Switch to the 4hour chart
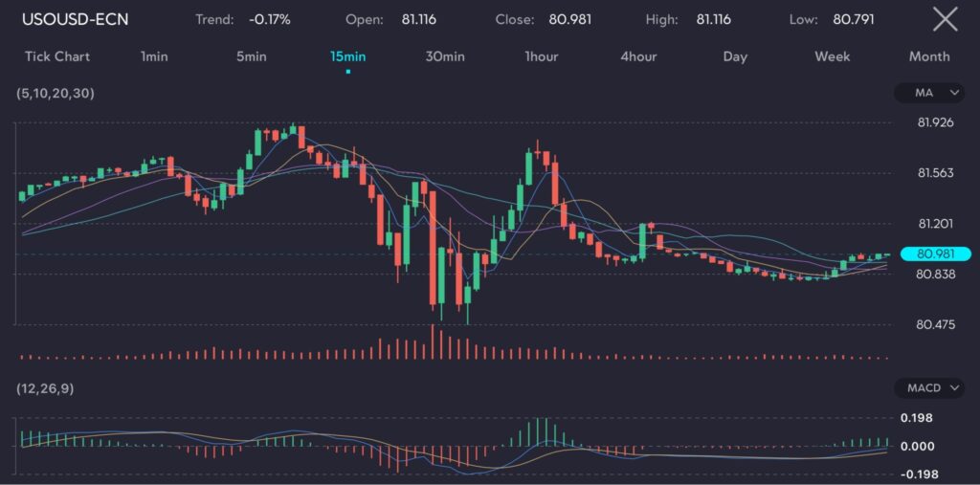The width and height of the screenshot is (980, 485). pos(638,56)
